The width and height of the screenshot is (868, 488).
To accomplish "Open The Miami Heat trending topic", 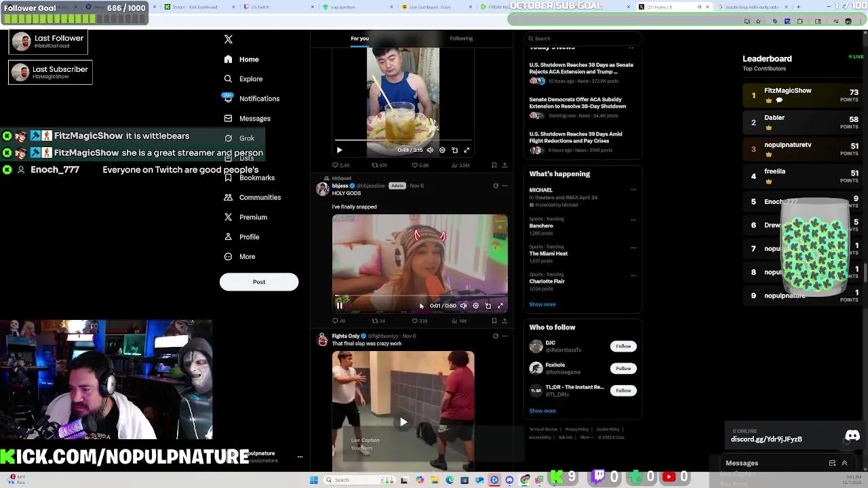I will click(x=549, y=253).
